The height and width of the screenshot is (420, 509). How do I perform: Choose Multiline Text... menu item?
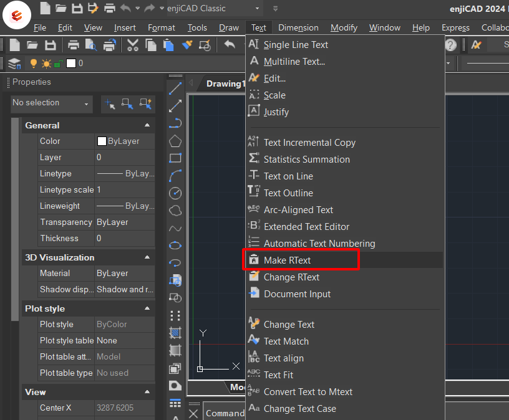pyautogui.click(x=344, y=61)
